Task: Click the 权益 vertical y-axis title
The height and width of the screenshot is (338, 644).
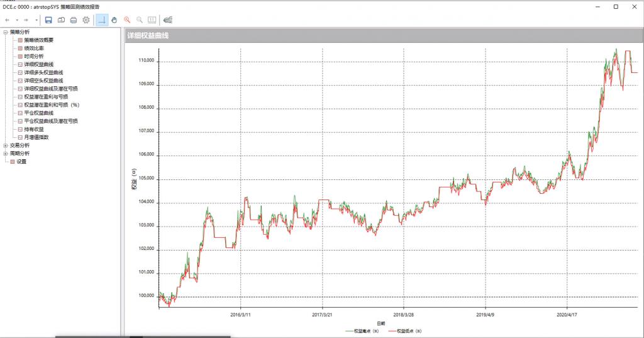Action: tap(134, 179)
